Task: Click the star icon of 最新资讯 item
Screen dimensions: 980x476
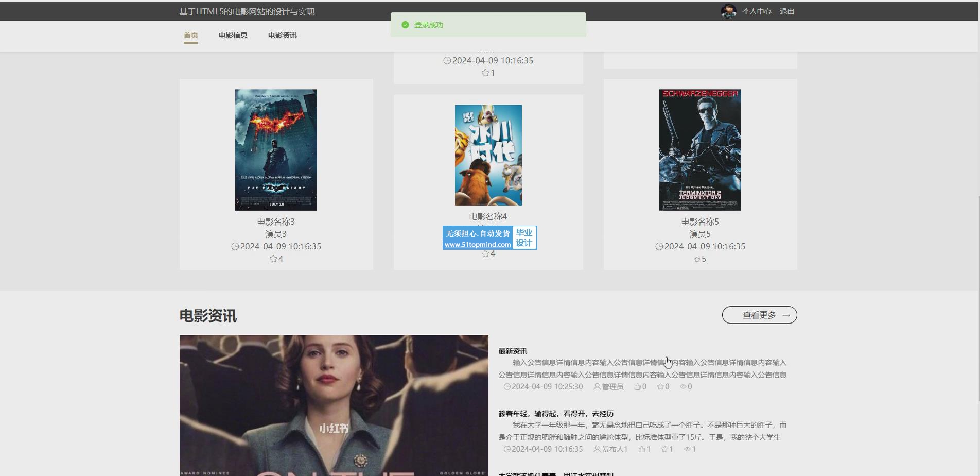Action: pyautogui.click(x=660, y=386)
